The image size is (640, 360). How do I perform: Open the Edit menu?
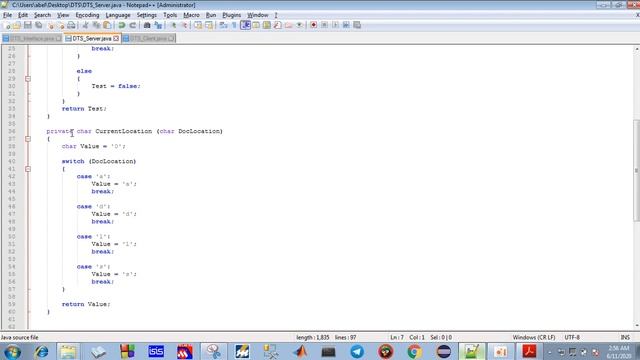(x=23, y=15)
